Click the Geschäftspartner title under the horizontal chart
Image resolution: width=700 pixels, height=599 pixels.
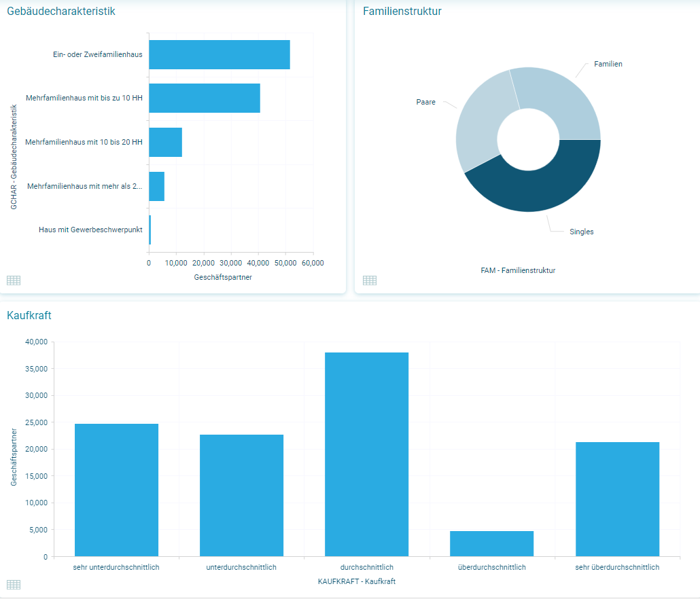(x=223, y=277)
